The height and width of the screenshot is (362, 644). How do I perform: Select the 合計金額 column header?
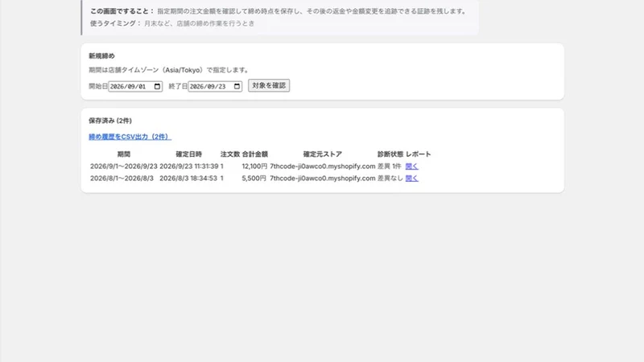[255, 154]
